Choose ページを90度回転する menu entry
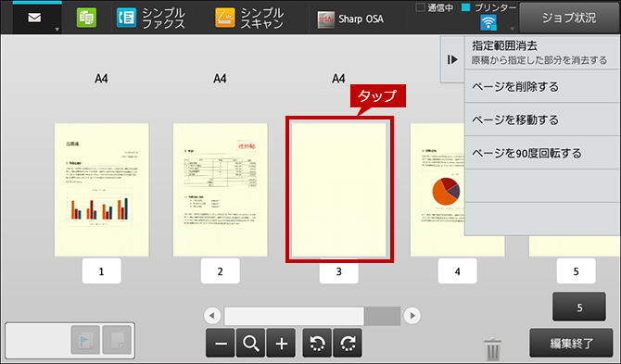 click(x=542, y=153)
